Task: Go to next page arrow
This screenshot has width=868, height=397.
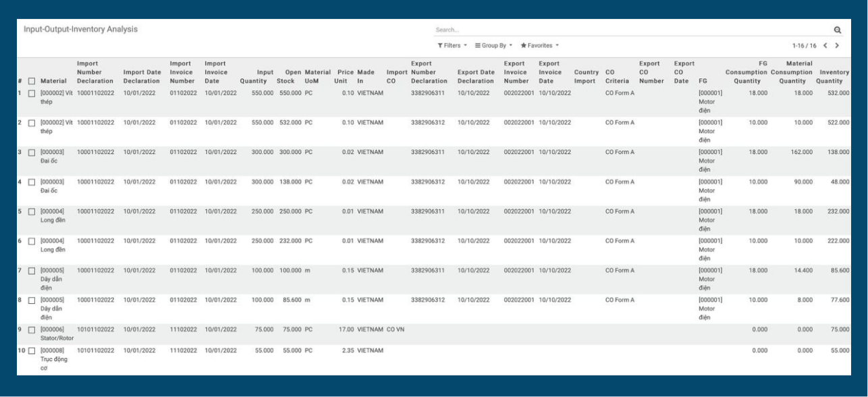Action: coord(838,45)
